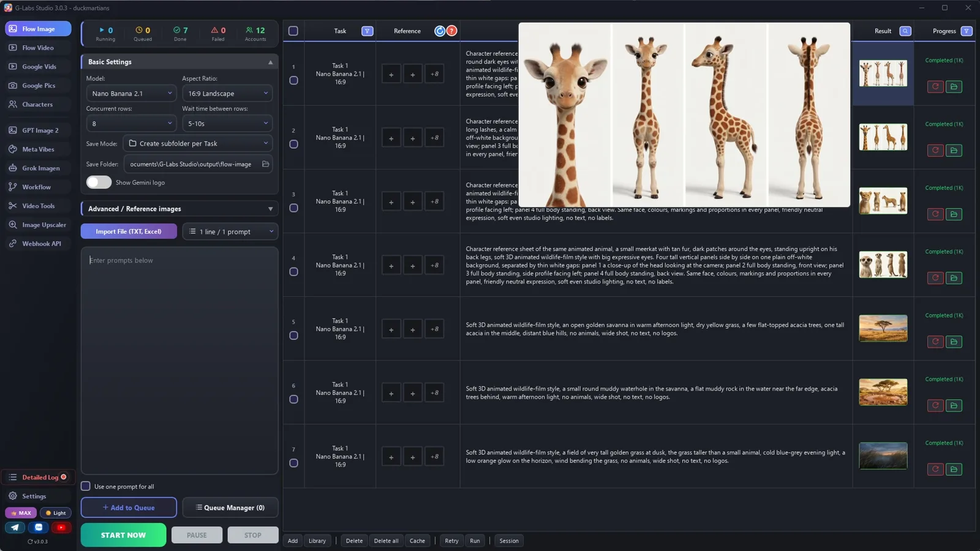
Task: Add +8 references to task row 4
Action: pos(434,265)
